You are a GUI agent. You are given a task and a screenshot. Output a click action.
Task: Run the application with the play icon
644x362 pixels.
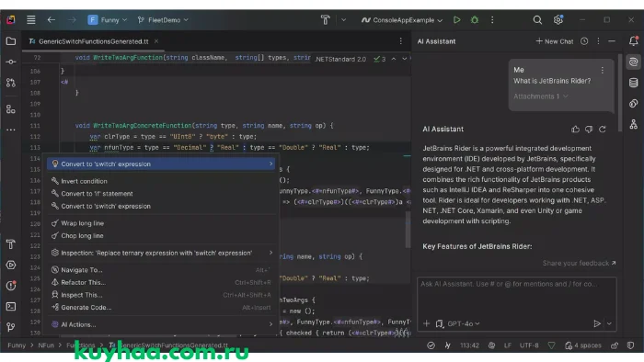tap(456, 19)
